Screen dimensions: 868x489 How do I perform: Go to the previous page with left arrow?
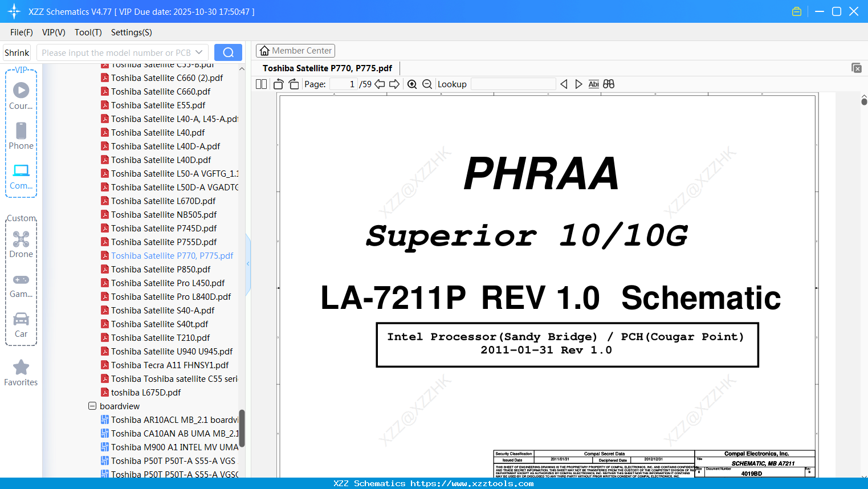(x=380, y=84)
